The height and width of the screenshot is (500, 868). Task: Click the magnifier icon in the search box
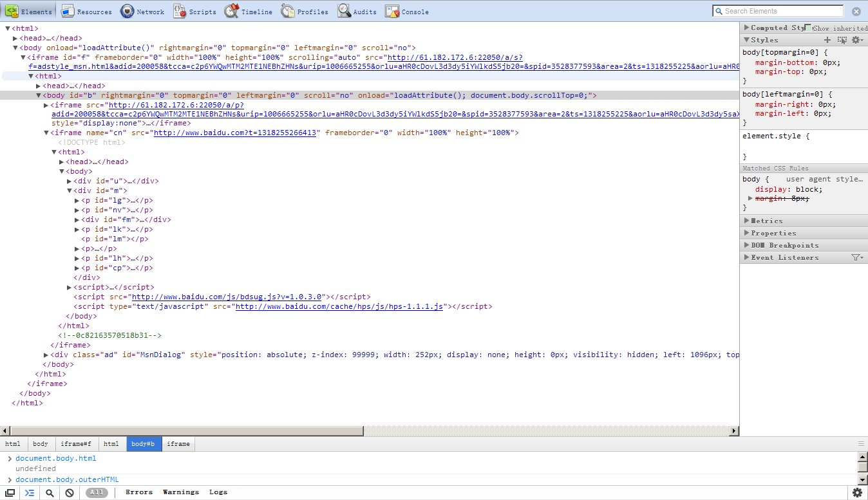tap(719, 11)
